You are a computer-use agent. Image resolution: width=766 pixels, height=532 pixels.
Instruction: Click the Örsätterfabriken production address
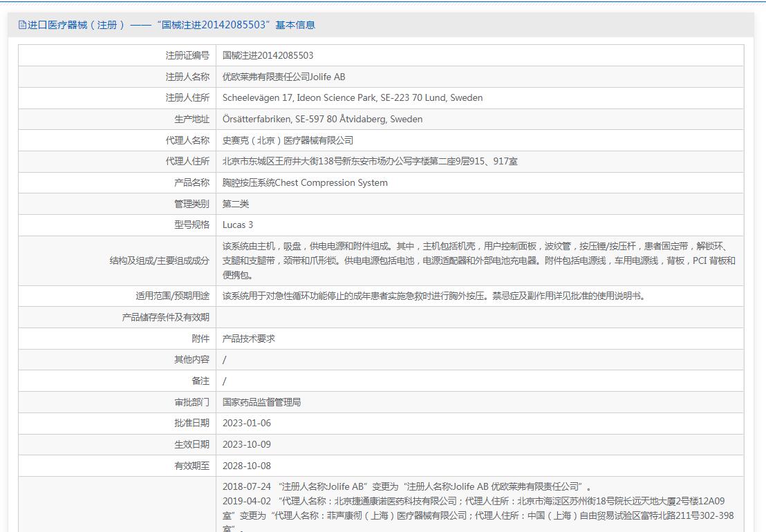click(x=322, y=119)
